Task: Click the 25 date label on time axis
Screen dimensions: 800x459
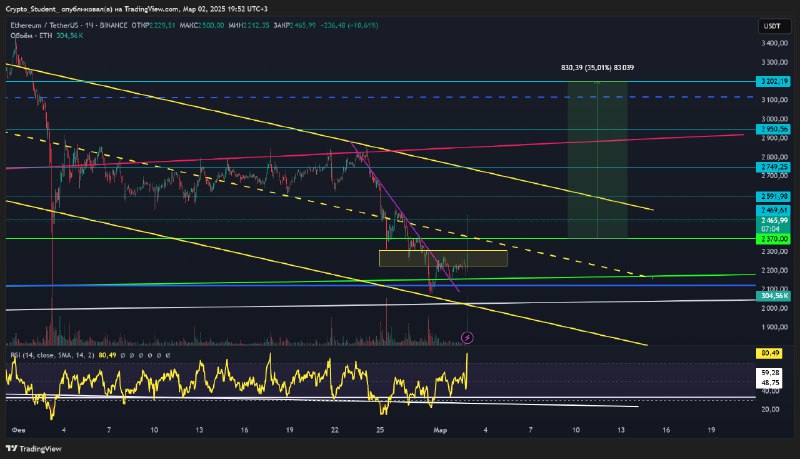Action: point(380,430)
